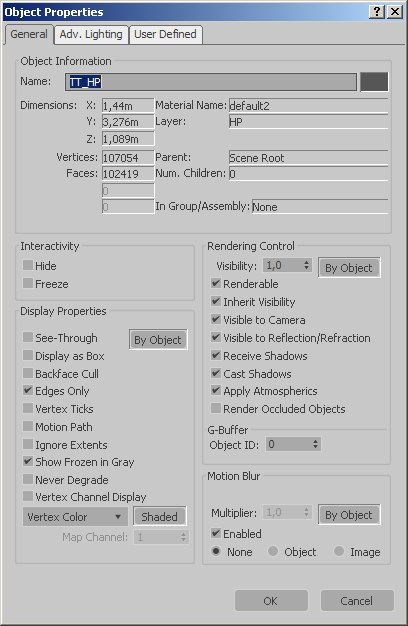The width and height of the screenshot is (408, 626).
Task: Uncheck Motion Blur Enabled
Action: click(216, 533)
